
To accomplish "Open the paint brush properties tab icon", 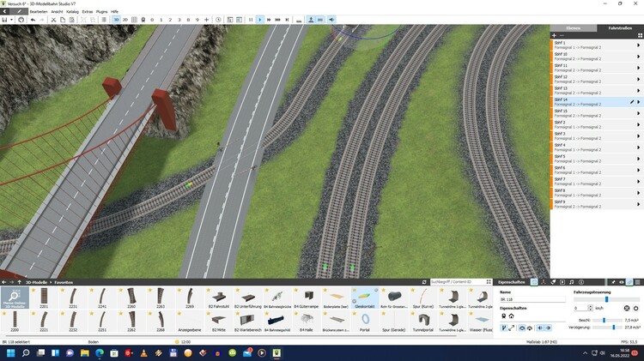I will (x=553, y=282).
